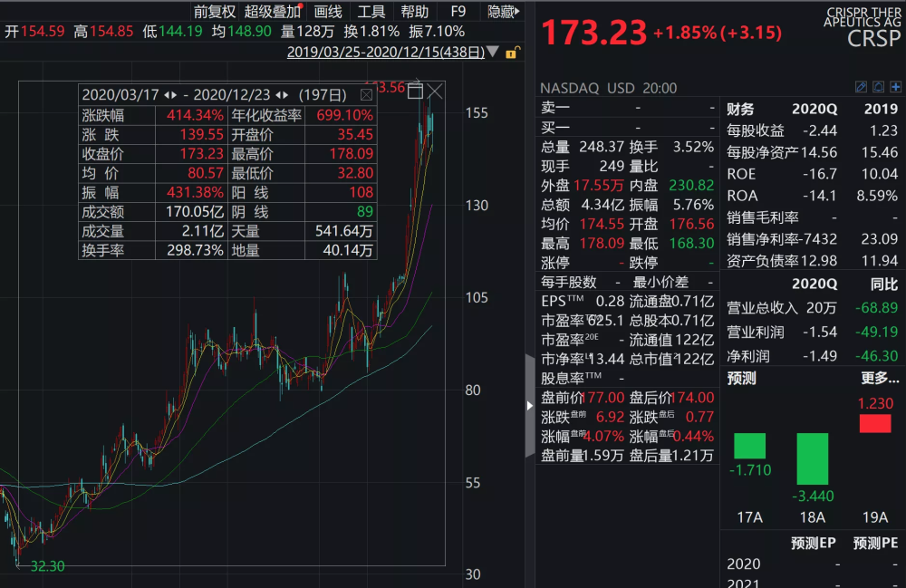Adjust the end date 2020/12/23 arrows
This screenshot has width=906, height=588.
[282, 95]
